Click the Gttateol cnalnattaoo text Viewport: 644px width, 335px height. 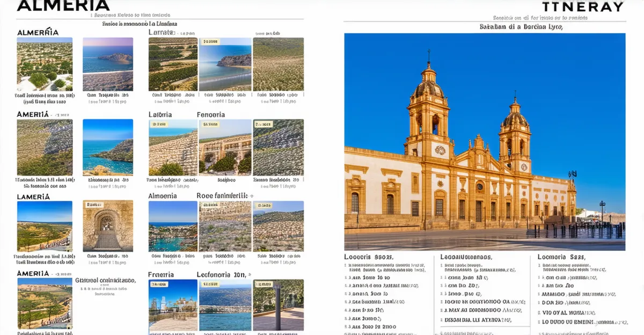click(105, 280)
